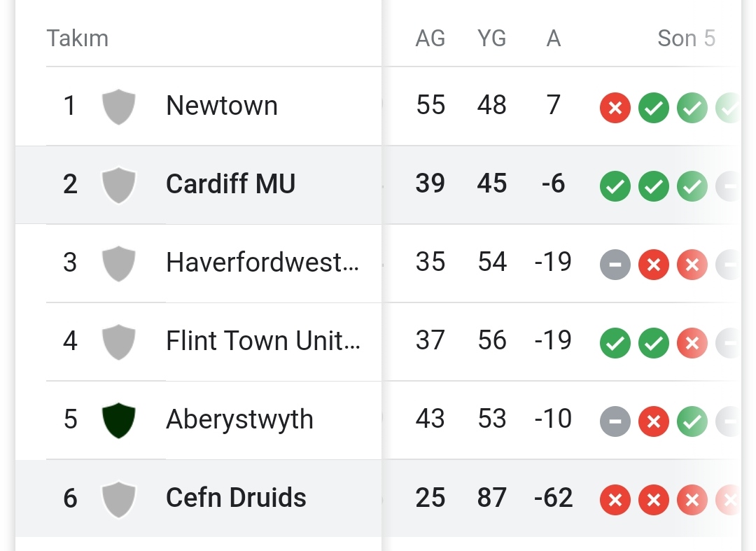Open the Haverfordwest team link
Image resolution: width=756 pixels, height=551 pixels.
[262, 263]
